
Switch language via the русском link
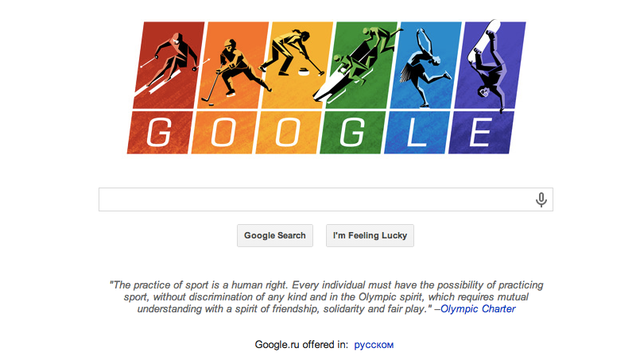(x=374, y=345)
